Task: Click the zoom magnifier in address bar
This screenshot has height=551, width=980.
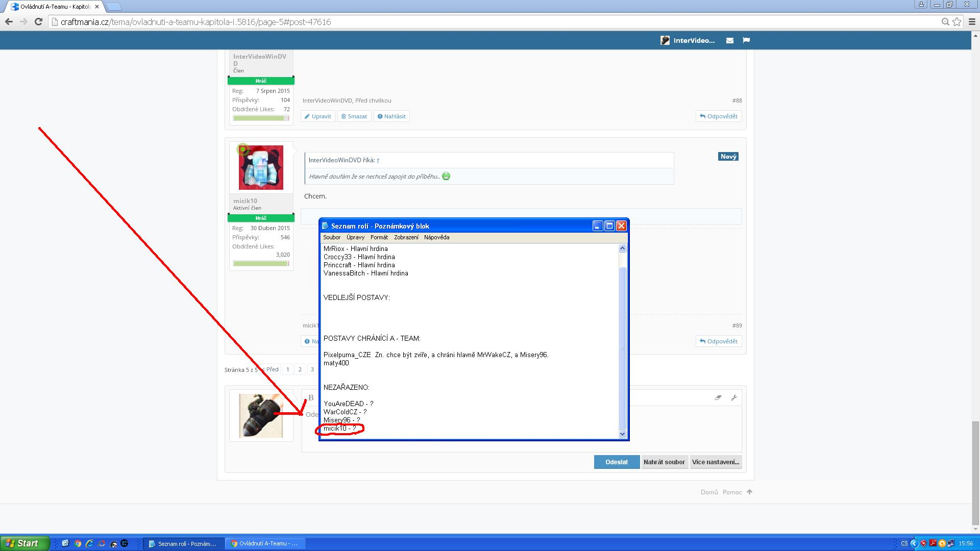Action: (945, 22)
